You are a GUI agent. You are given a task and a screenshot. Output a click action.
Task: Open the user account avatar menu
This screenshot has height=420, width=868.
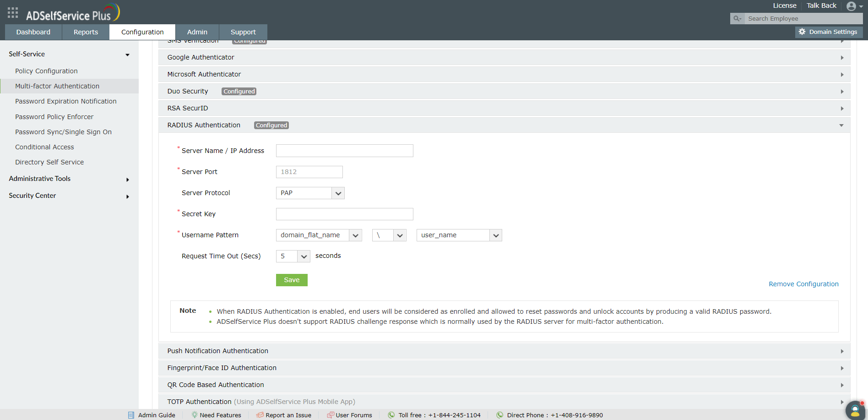pyautogui.click(x=854, y=6)
